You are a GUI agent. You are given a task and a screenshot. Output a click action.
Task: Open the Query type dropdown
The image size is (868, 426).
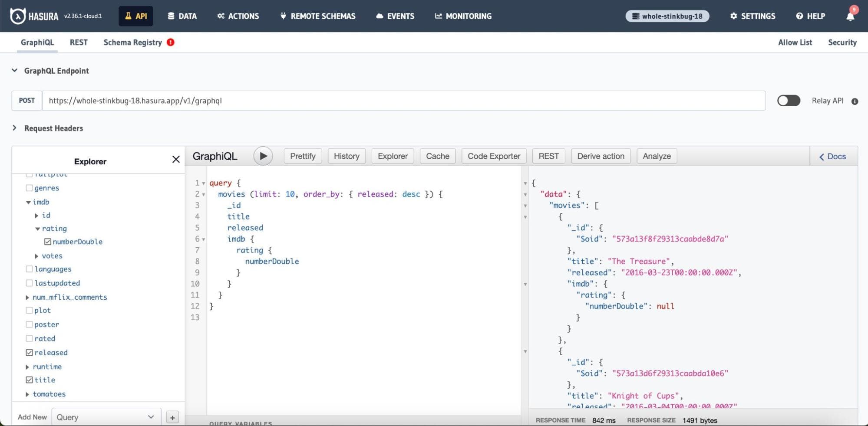pyautogui.click(x=106, y=417)
